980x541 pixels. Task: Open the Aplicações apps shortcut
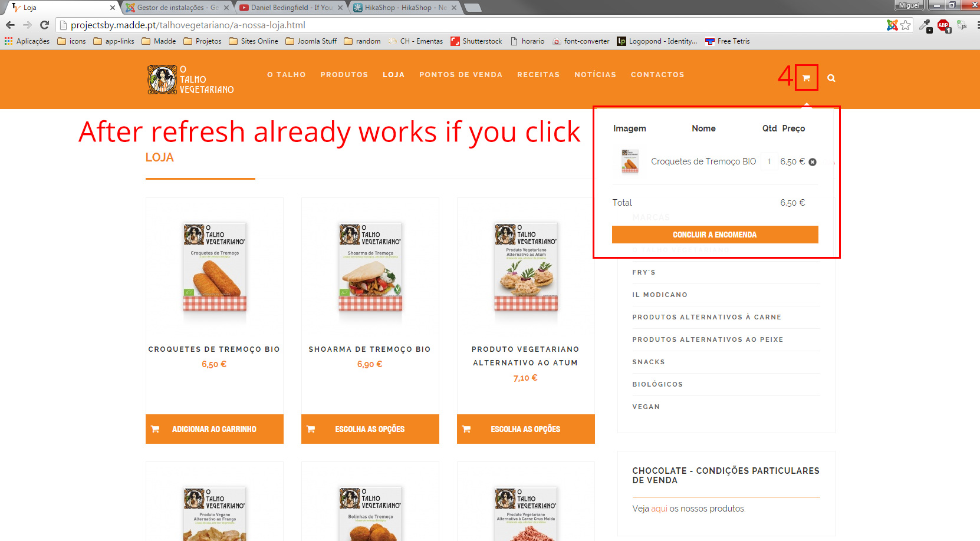tap(27, 41)
